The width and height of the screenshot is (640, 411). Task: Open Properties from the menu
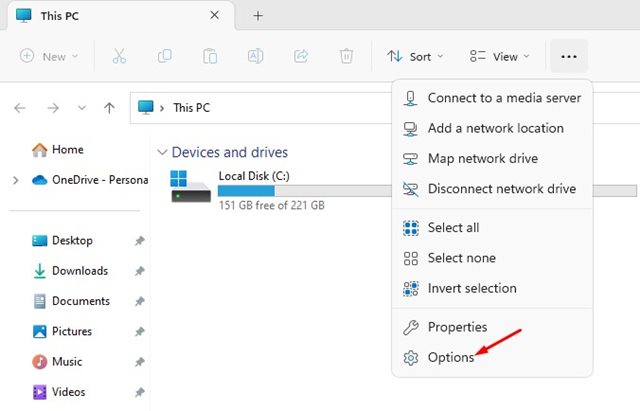click(x=492, y=327)
